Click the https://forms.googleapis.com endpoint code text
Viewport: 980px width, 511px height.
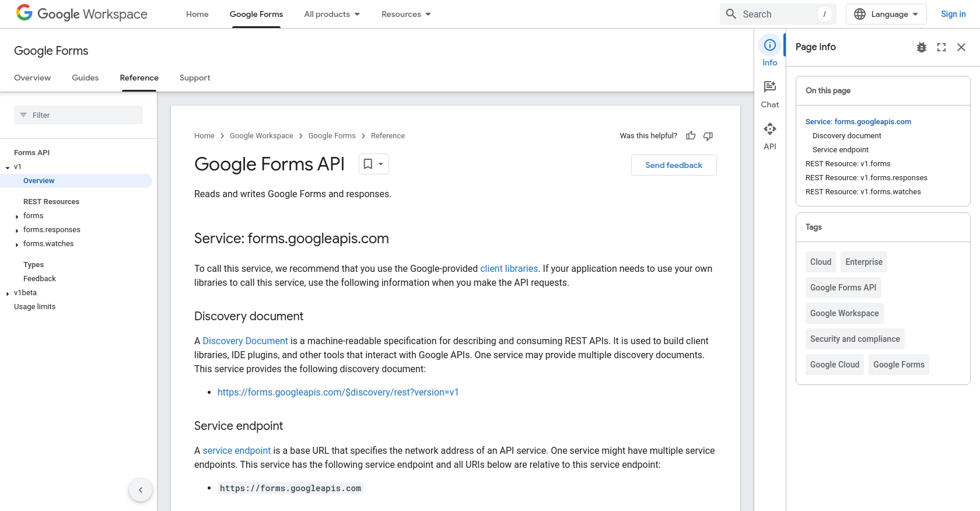(x=290, y=488)
